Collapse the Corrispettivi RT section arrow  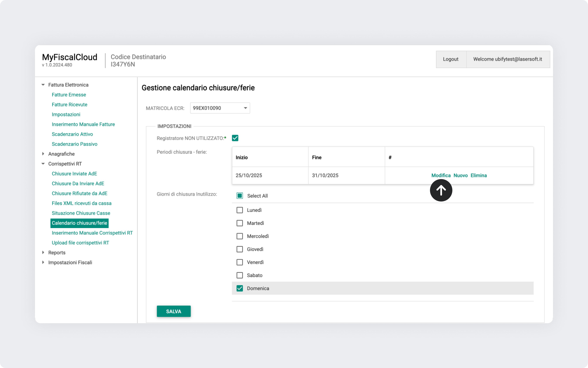point(43,164)
